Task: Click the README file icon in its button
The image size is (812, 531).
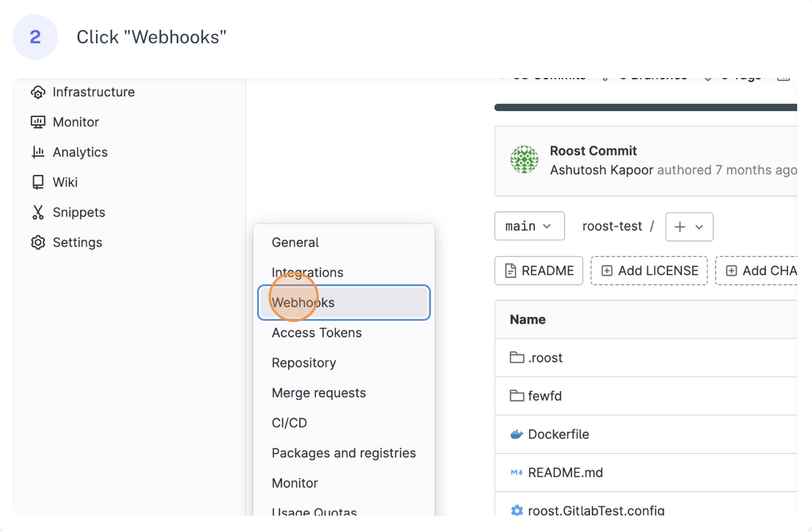Action: 511,271
